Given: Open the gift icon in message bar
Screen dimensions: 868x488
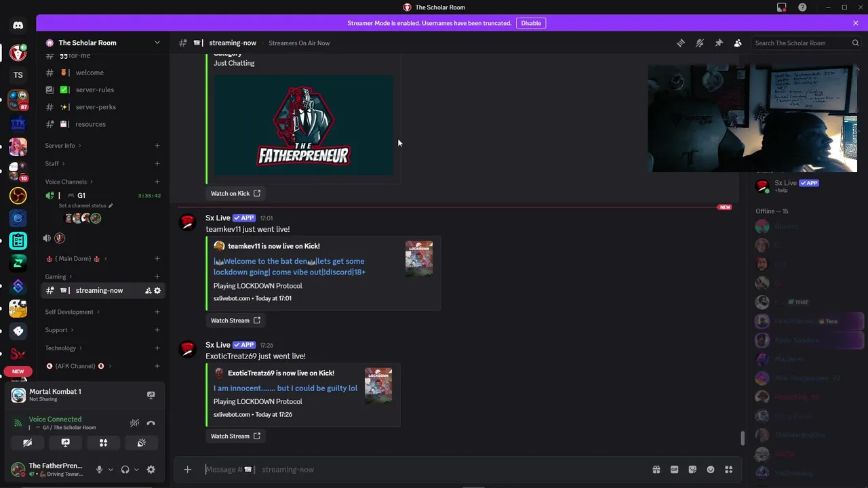Looking at the screenshot, I should [656, 469].
